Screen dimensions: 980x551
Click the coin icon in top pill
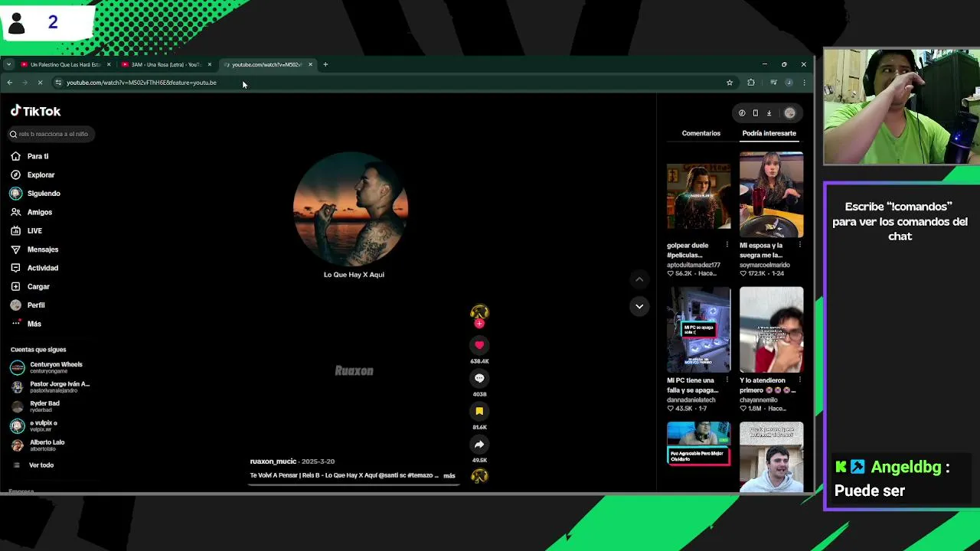coord(742,113)
